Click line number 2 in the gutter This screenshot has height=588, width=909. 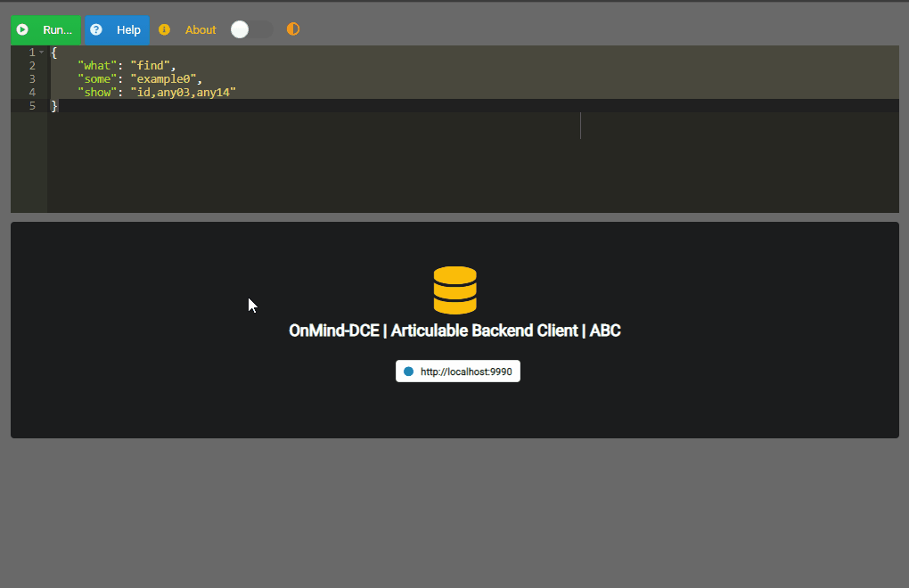pos(32,65)
